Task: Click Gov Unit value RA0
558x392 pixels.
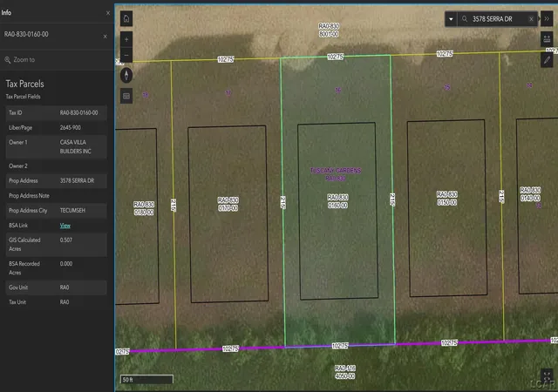Action: tap(65, 287)
